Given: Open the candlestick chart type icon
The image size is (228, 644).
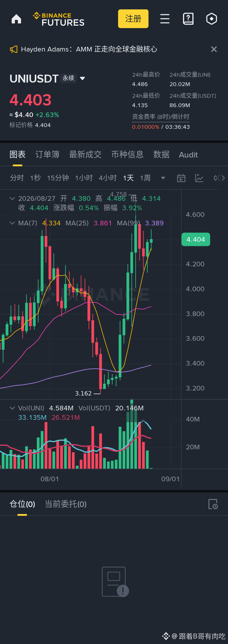Looking at the screenshot, I should click(217, 178).
